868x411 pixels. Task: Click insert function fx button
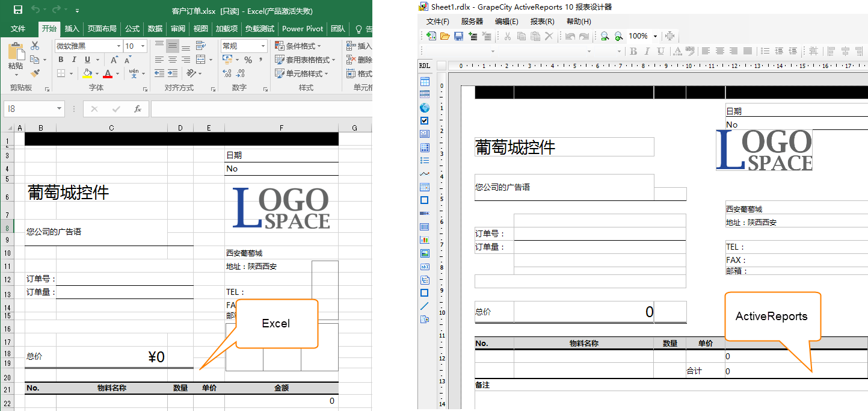point(137,109)
